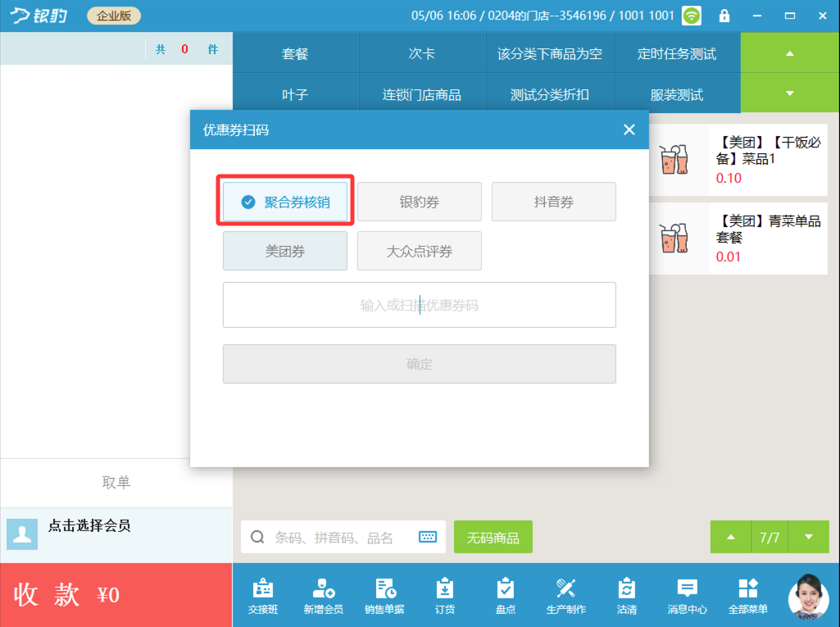Viewport: 840px width, 627px height.
Task: Open the 交接班 shift handover icon
Action: coord(262,595)
